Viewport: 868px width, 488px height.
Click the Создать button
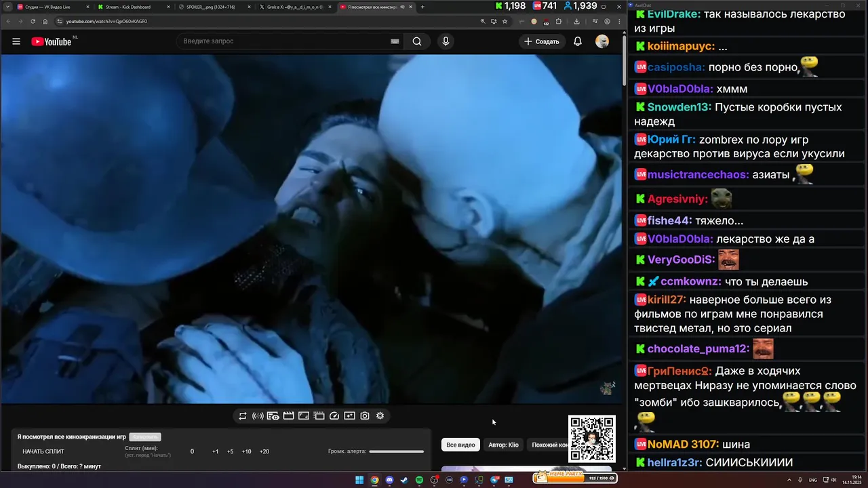542,41
